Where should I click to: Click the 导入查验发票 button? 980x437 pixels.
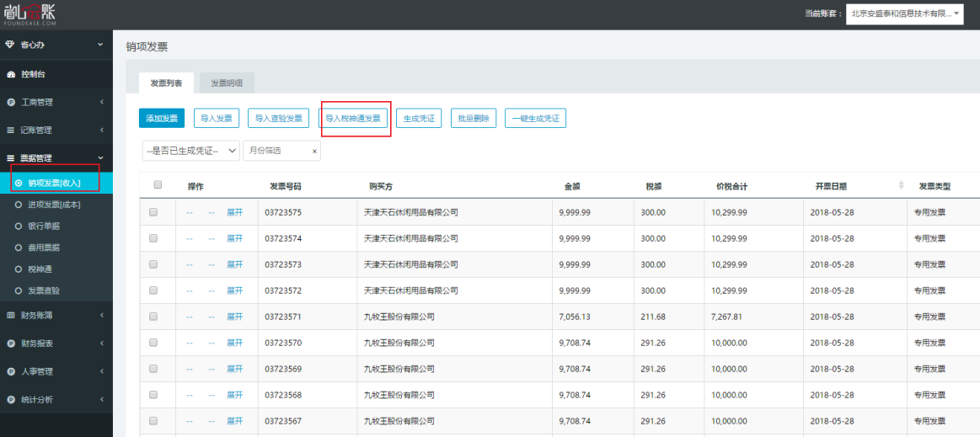click(279, 118)
